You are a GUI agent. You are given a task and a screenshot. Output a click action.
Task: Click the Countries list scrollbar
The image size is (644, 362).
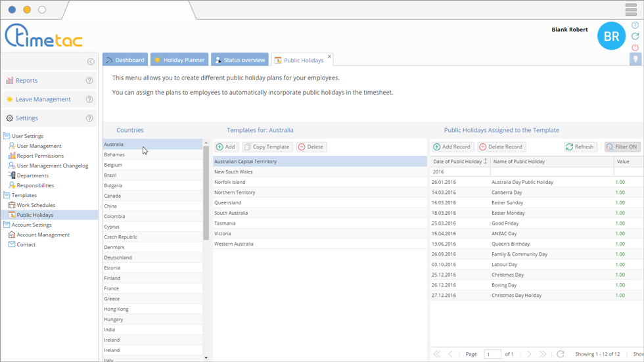206,197
